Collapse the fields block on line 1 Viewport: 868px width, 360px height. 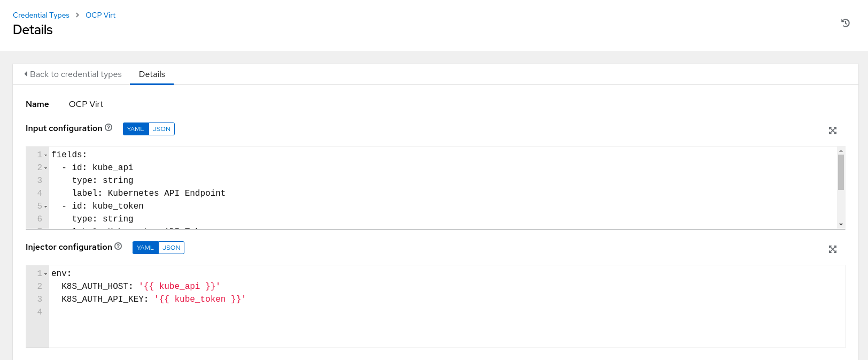point(46,155)
